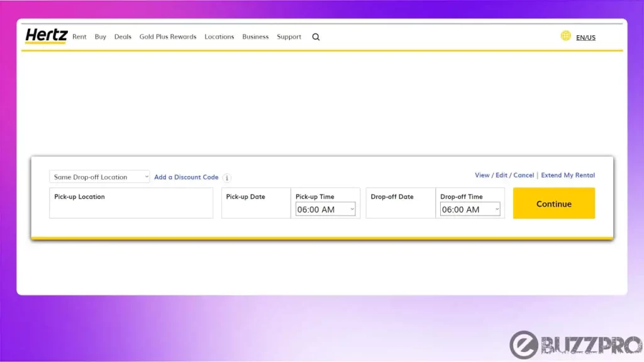
Task: Open the Business menu
Action: coord(255,36)
